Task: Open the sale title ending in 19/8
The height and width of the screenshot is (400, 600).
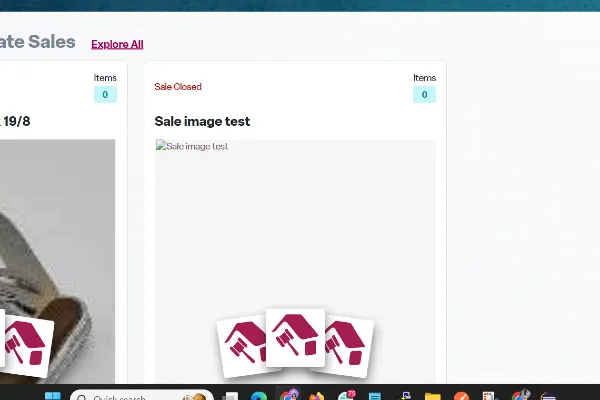Action: click(15, 121)
